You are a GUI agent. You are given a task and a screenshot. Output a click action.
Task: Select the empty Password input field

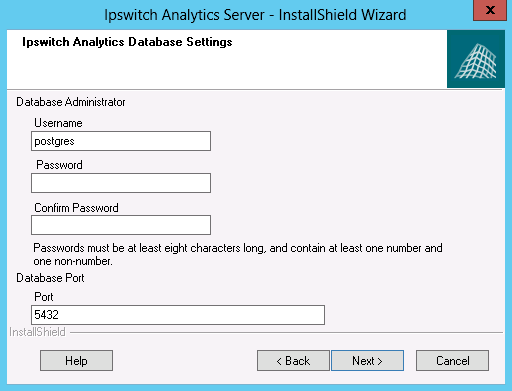pyautogui.click(x=121, y=183)
